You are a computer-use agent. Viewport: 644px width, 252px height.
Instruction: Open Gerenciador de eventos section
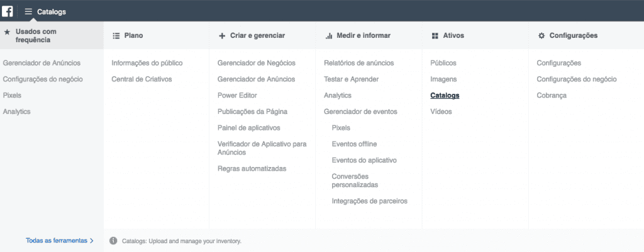click(360, 112)
